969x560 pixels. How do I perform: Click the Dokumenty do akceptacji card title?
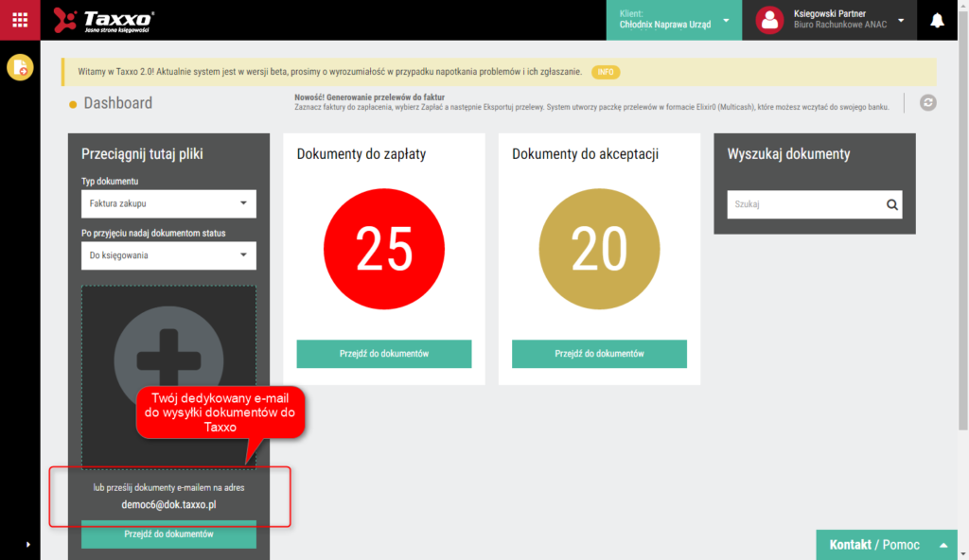585,154
